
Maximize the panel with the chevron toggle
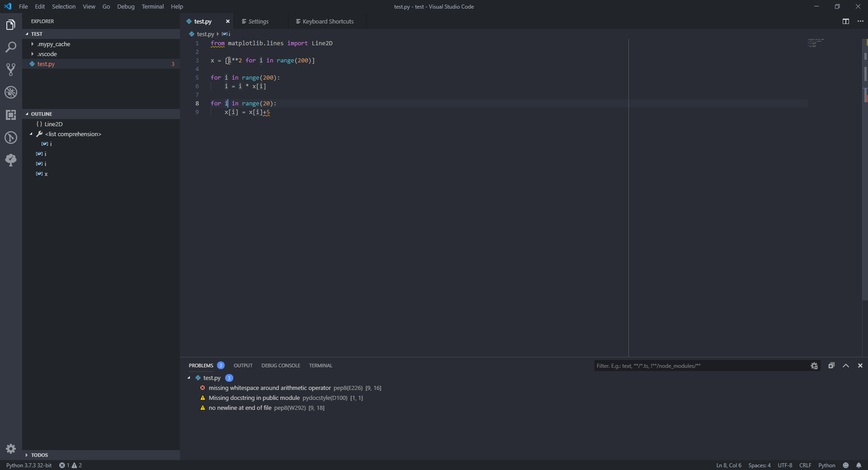click(846, 366)
